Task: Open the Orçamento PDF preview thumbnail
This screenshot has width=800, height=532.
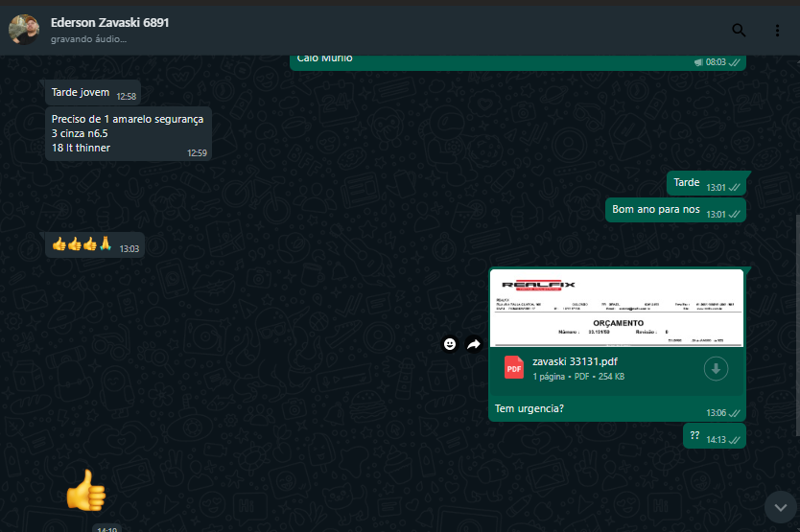Action: pyautogui.click(x=616, y=308)
